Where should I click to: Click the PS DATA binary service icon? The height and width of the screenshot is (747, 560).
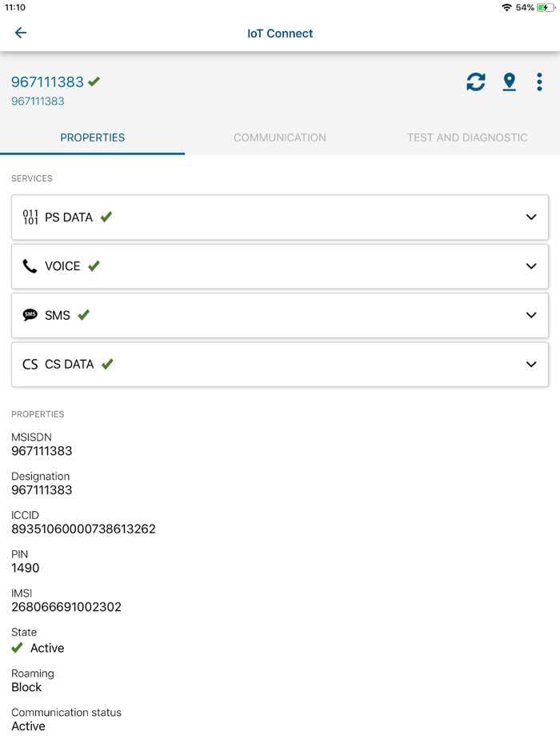tap(30, 217)
